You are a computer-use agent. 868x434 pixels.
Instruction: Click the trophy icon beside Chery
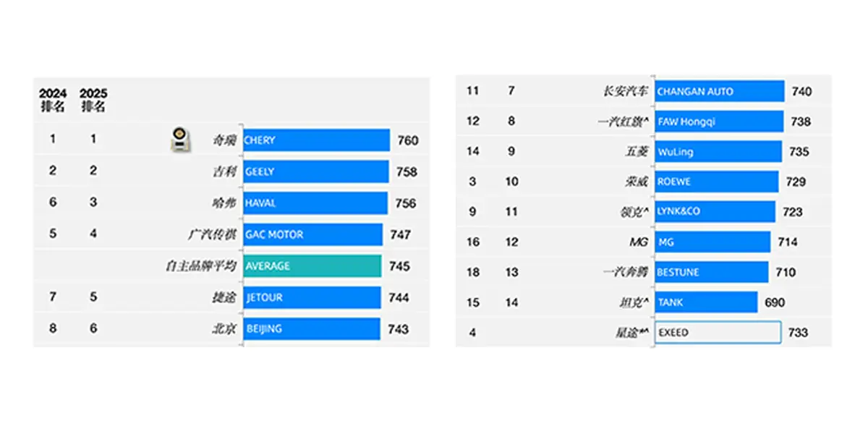(x=181, y=140)
